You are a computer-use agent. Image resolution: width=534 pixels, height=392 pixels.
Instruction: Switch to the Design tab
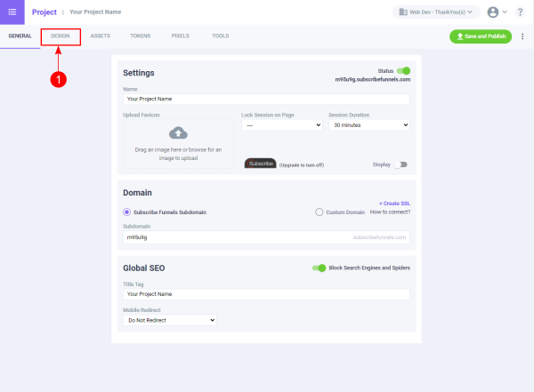point(61,36)
